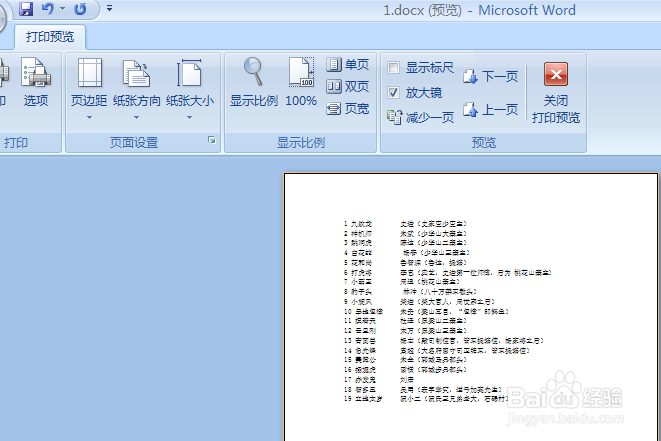Open the Undo history dropdown arrow
The height and width of the screenshot is (441, 661).
point(62,8)
